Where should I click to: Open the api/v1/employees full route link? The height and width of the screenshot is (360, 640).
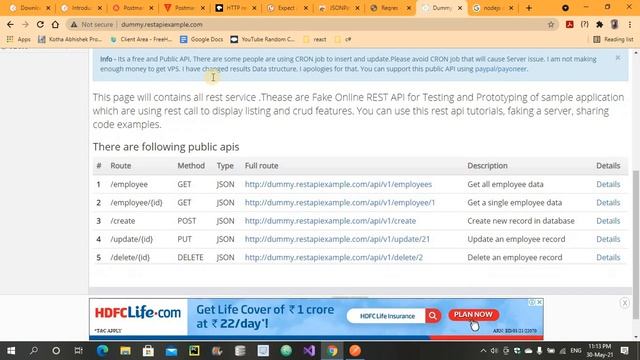338,184
